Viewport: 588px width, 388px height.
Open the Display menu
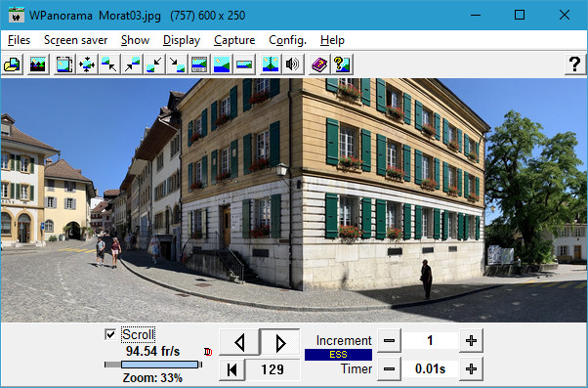tap(182, 40)
